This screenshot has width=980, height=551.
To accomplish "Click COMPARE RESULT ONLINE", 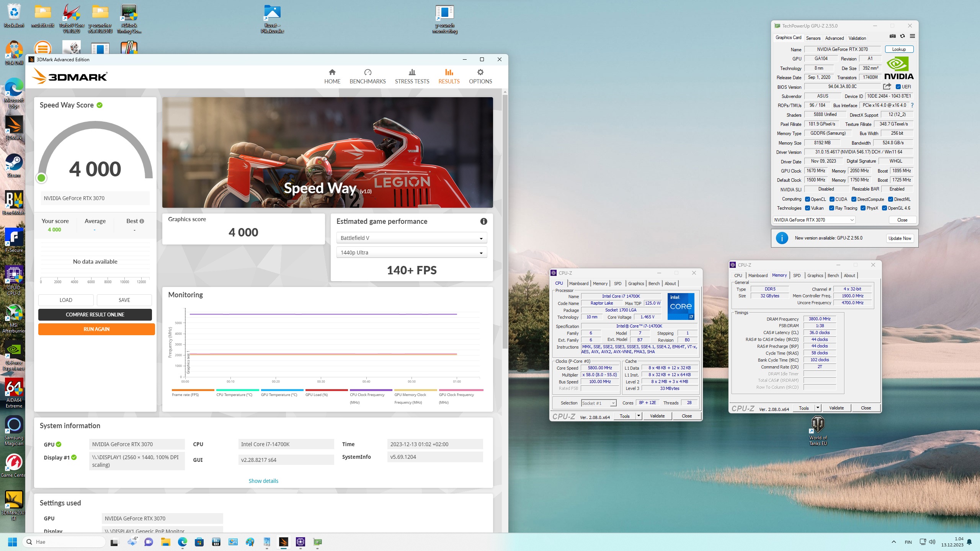I will [95, 315].
